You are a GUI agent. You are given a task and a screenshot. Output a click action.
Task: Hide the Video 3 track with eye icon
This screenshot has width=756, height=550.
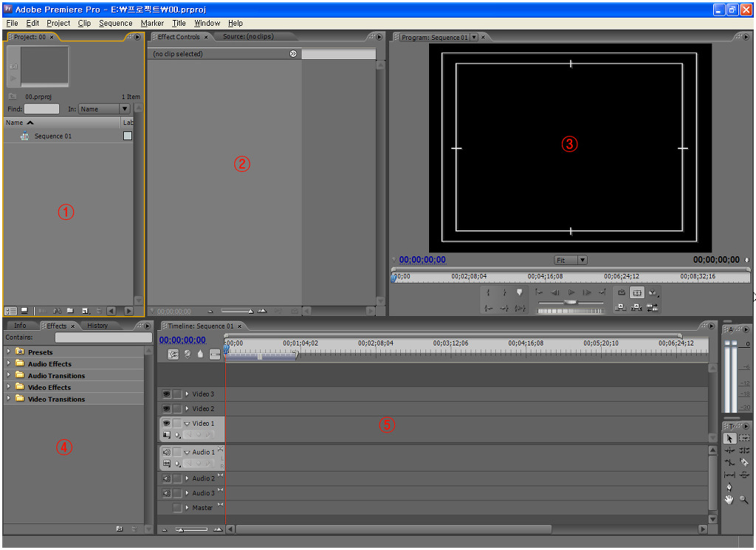[x=166, y=394]
